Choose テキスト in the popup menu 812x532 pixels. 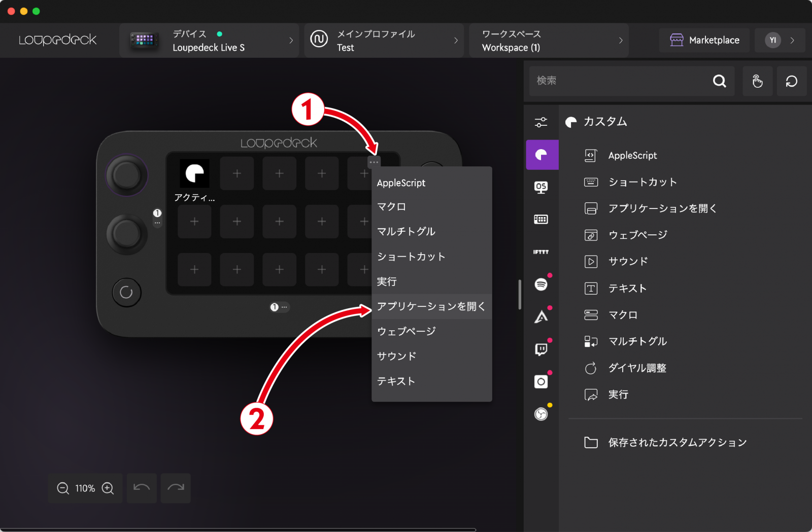[432, 380]
